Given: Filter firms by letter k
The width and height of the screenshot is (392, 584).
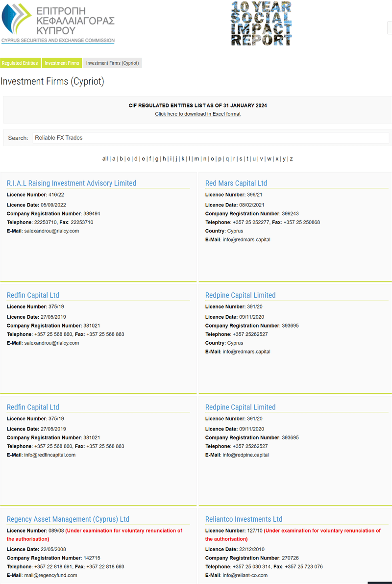Looking at the screenshot, I should [183, 159].
